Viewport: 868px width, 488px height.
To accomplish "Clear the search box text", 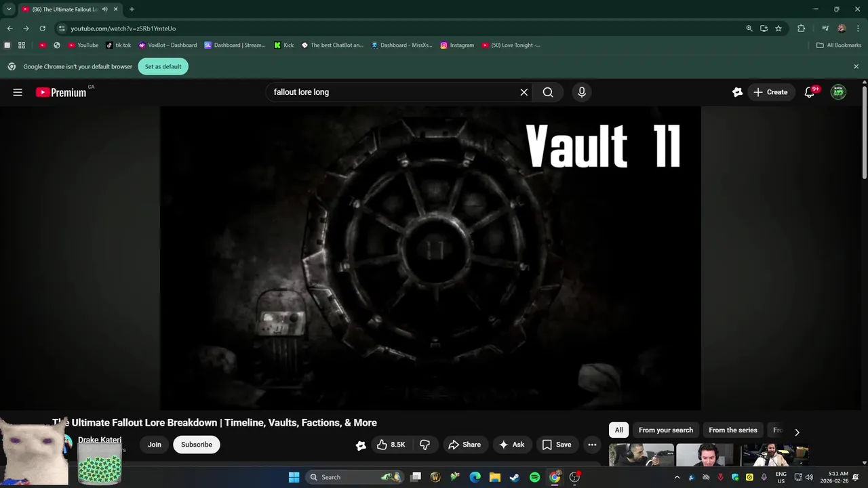I will point(524,92).
